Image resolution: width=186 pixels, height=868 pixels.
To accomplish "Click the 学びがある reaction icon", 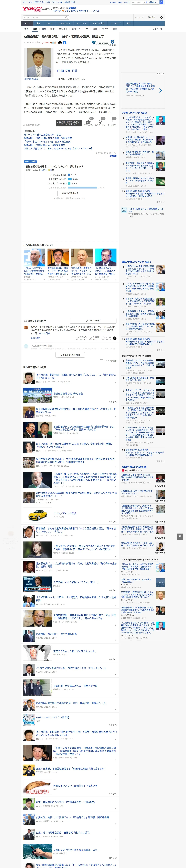I will (89, 122).
